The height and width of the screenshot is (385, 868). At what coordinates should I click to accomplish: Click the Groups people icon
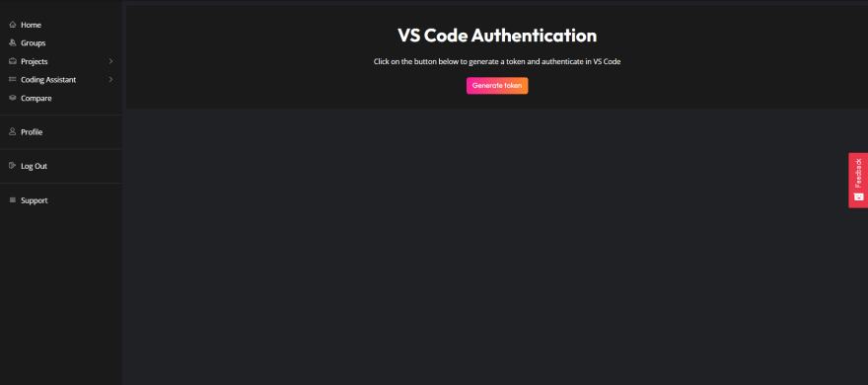point(13,42)
